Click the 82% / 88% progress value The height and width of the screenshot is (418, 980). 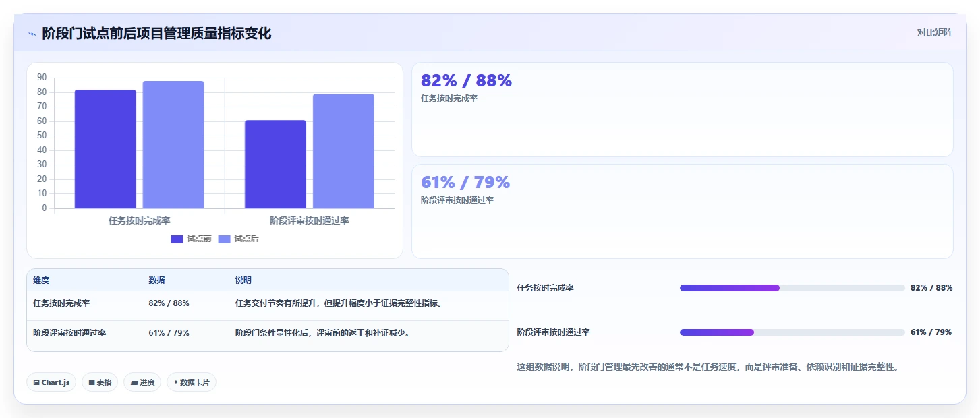coord(931,288)
